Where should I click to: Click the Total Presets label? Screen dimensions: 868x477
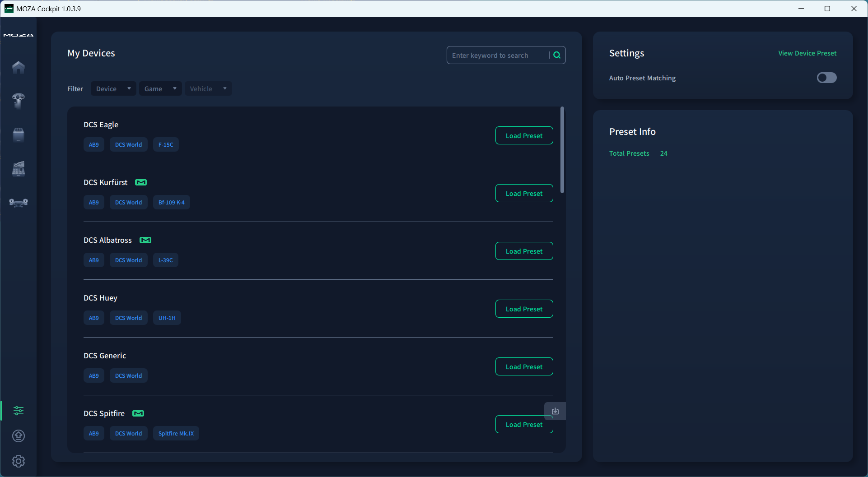pyautogui.click(x=629, y=153)
